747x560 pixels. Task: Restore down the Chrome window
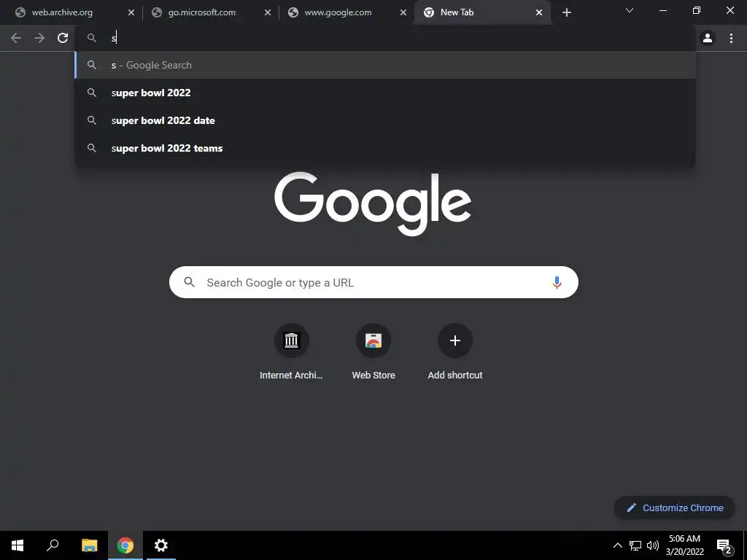[697, 10]
